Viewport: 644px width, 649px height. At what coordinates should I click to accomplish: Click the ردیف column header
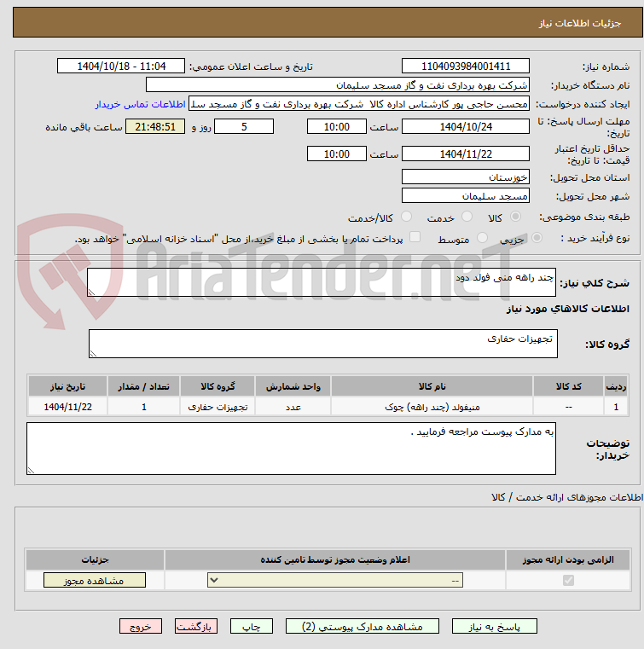(x=616, y=386)
